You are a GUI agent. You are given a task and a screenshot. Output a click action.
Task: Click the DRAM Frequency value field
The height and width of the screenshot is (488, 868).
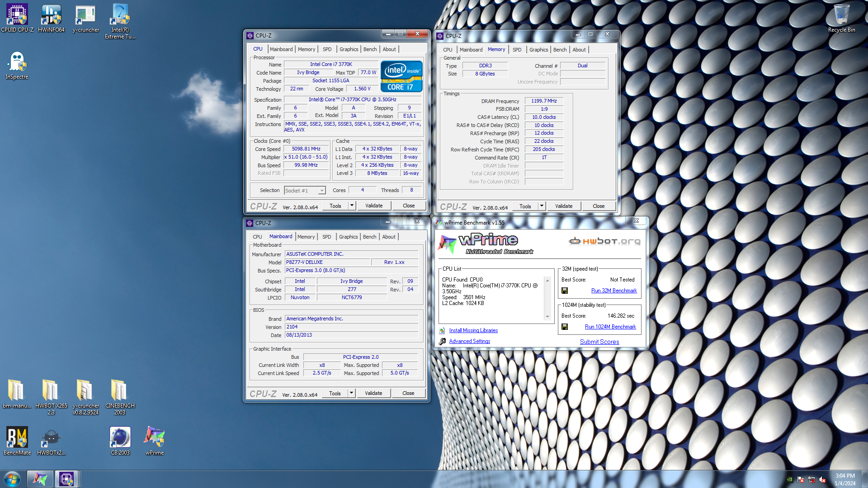click(x=544, y=101)
